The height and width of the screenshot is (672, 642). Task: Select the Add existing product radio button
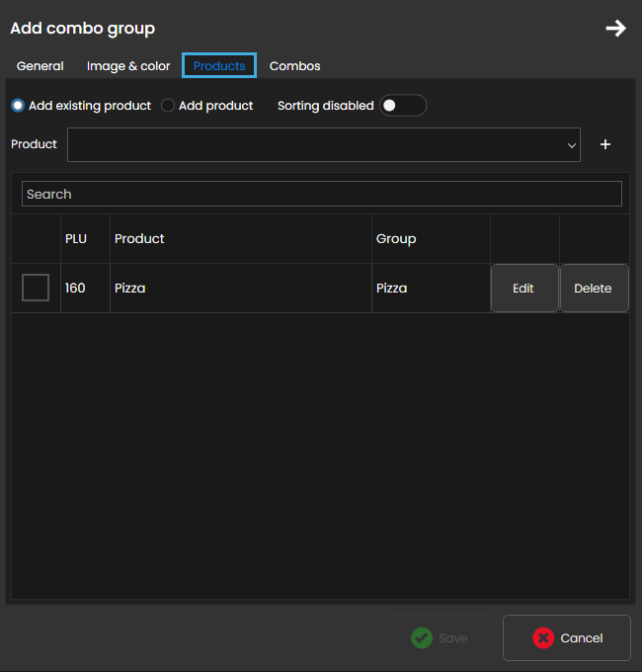coord(18,106)
